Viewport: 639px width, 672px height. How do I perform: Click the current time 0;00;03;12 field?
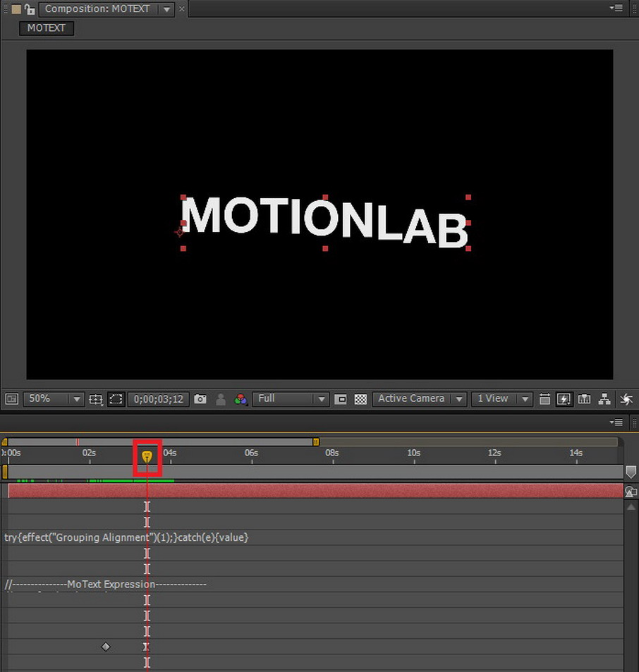[x=158, y=399]
